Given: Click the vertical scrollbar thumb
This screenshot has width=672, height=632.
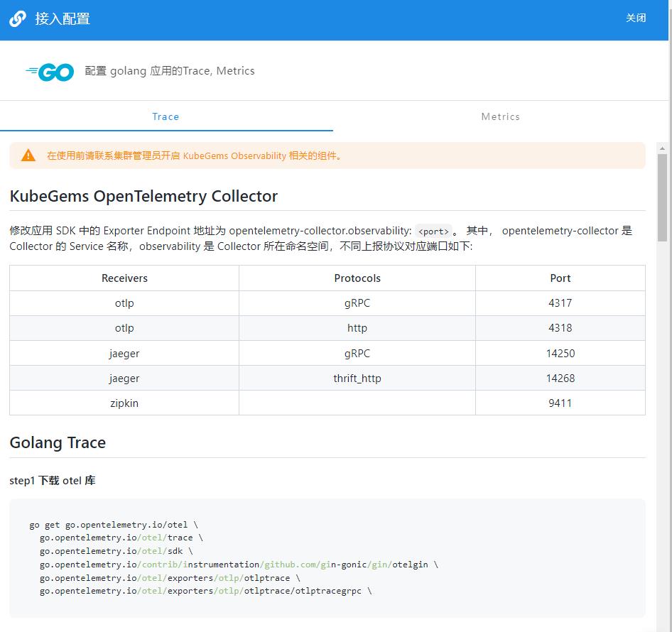Looking at the screenshot, I should [662, 197].
